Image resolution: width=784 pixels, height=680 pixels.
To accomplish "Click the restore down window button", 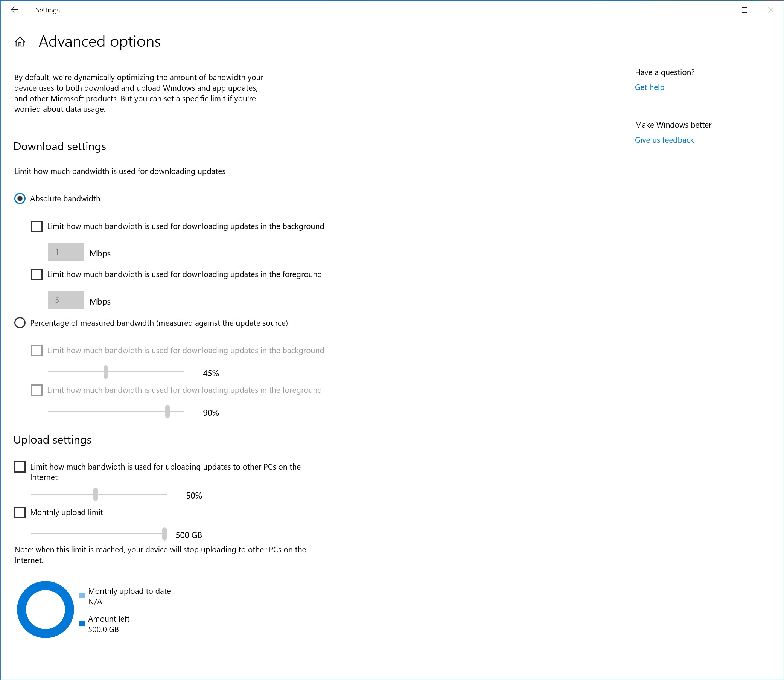I will pyautogui.click(x=745, y=10).
